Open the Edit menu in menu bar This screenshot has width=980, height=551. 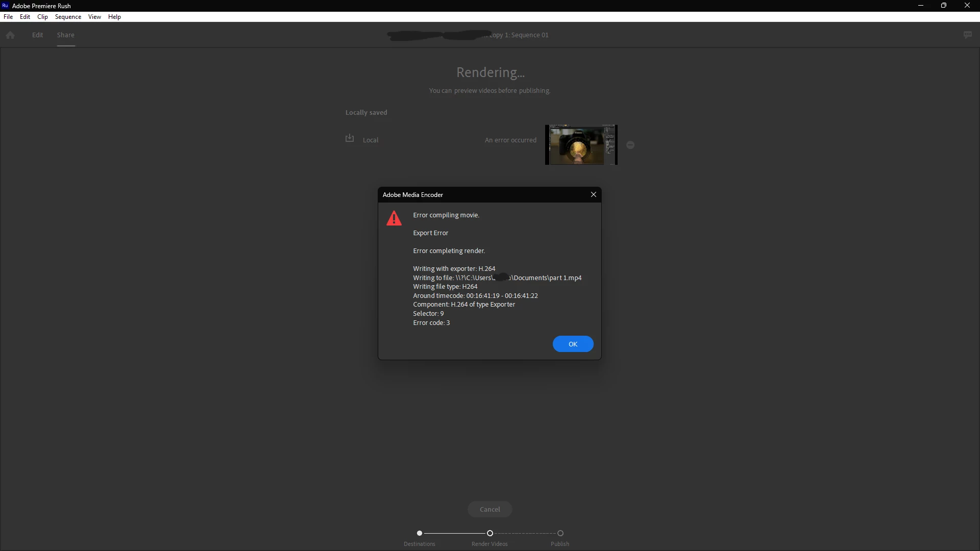click(25, 17)
